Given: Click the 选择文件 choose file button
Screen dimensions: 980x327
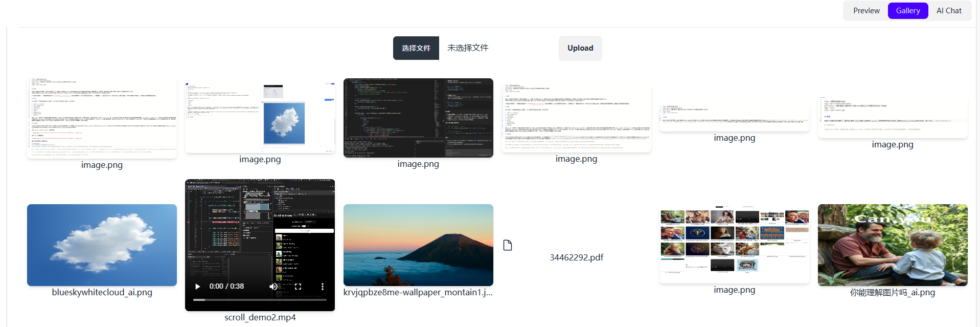Looking at the screenshot, I should 416,48.
